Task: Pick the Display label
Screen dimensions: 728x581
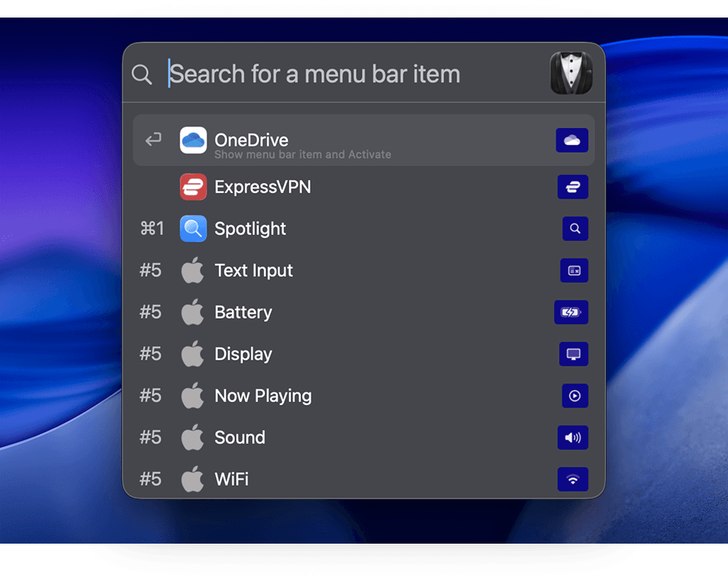Action: [x=243, y=354]
